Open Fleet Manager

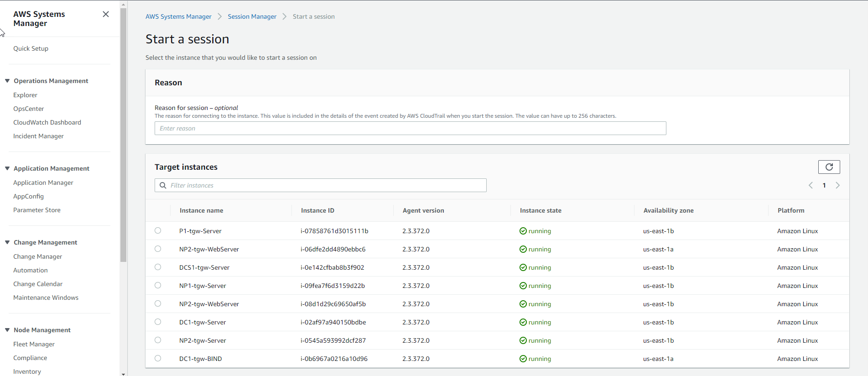click(34, 344)
